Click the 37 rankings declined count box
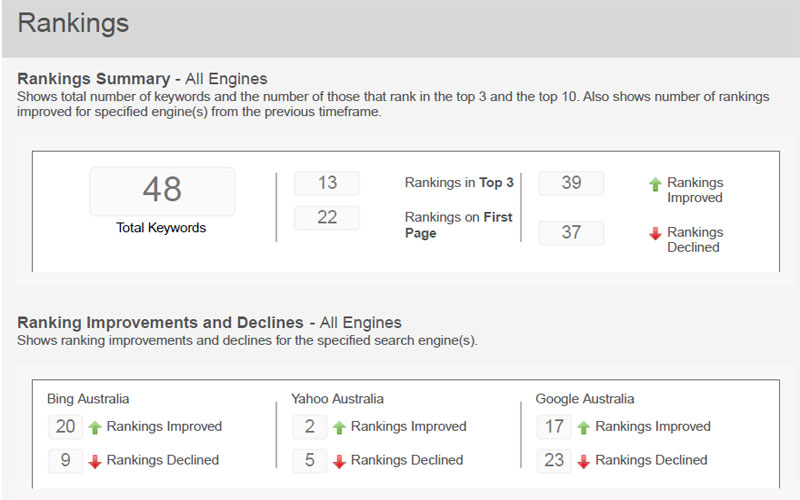Image resolution: width=800 pixels, height=500 pixels. [571, 232]
